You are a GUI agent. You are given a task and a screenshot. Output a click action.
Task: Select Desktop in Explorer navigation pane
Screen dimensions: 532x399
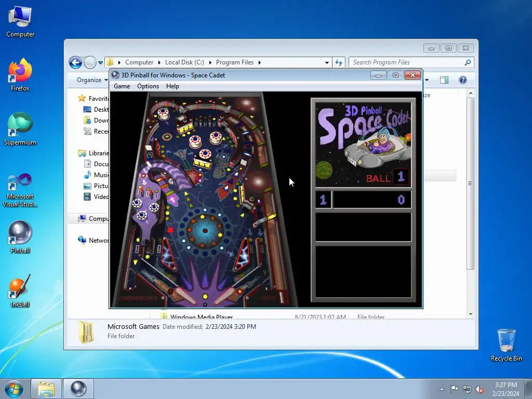tap(96, 109)
